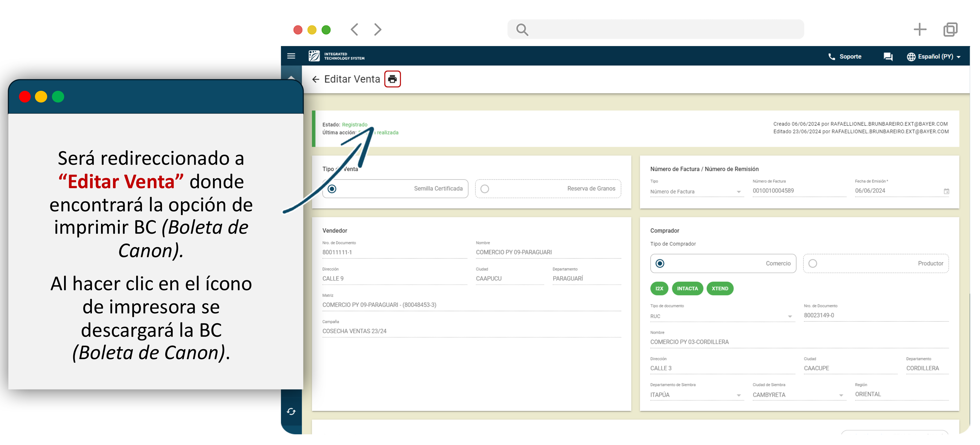This screenshot has width=980, height=445.
Task: Click the printer icon beside Editar Venta
Action: tap(392, 79)
